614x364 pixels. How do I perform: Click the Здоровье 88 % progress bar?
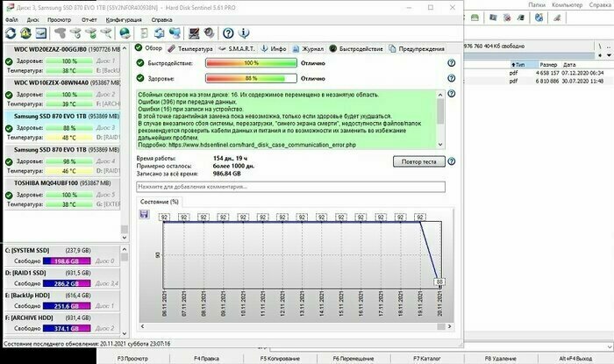(x=251, y=78)
